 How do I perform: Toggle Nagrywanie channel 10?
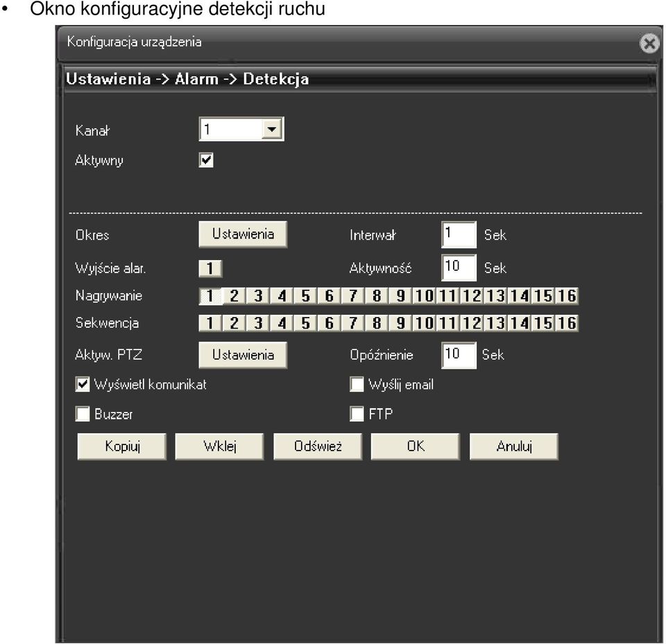pos(425,296)
